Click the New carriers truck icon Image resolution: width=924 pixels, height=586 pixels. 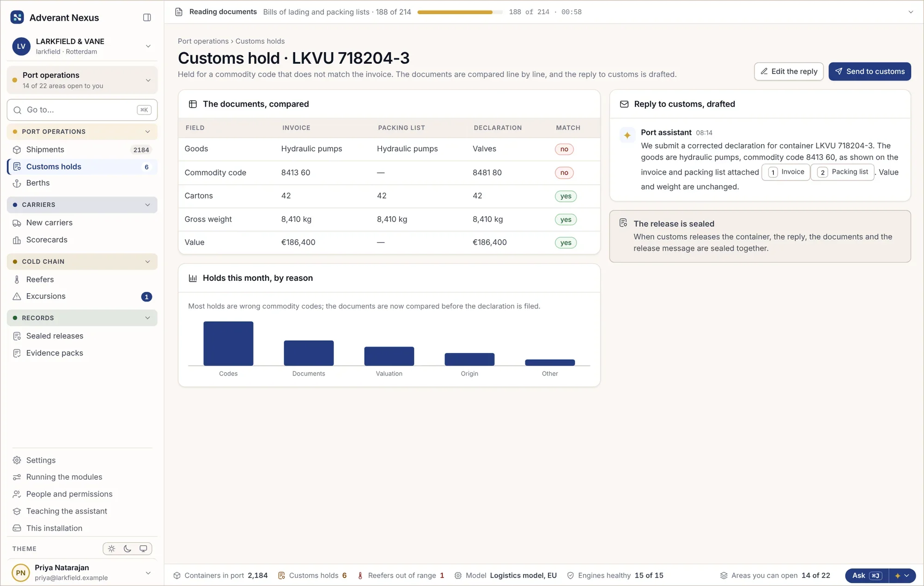[17, 223]
